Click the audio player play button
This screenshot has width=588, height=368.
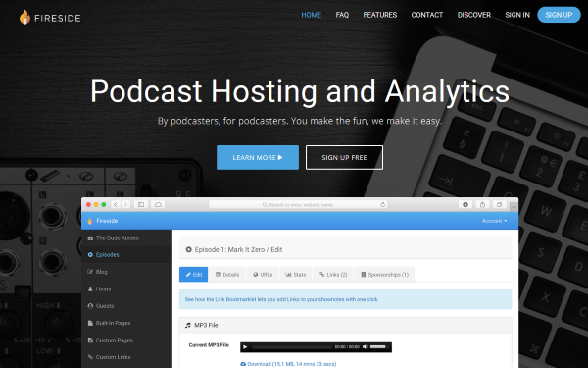click(245, 347)
